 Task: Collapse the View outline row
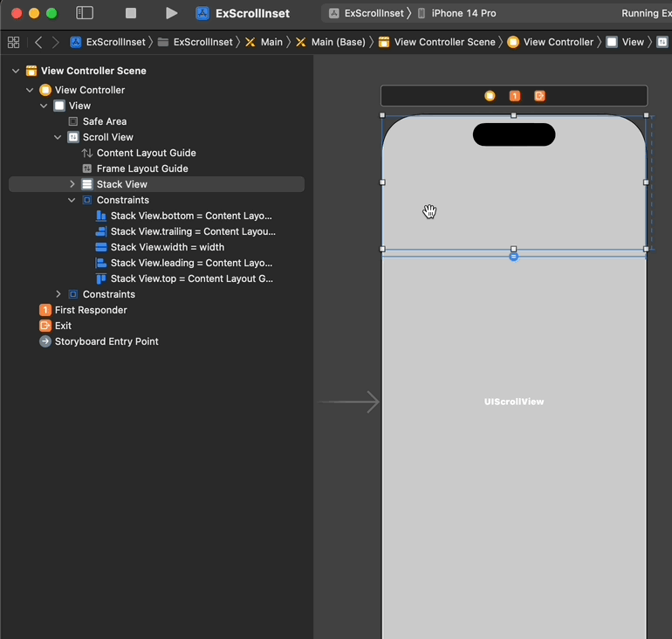pos(44,106)
